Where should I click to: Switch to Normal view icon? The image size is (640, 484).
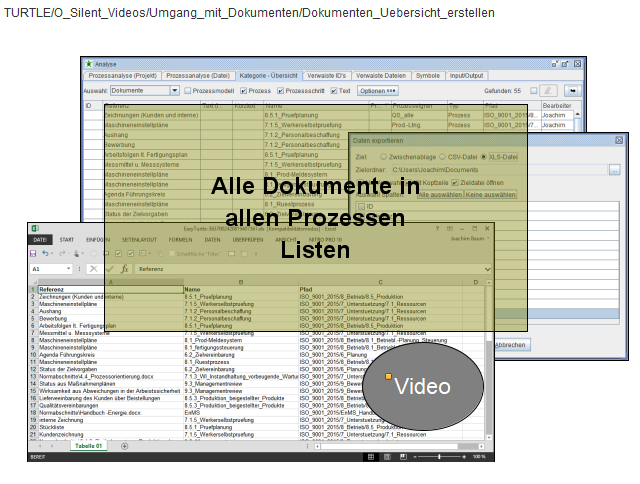(371, 457)
